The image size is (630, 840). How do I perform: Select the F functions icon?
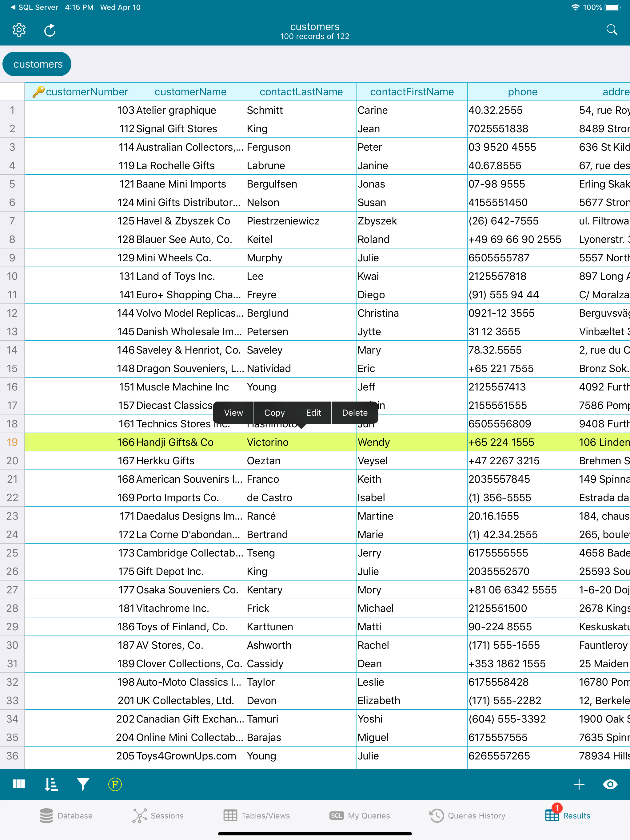(115, 784)
